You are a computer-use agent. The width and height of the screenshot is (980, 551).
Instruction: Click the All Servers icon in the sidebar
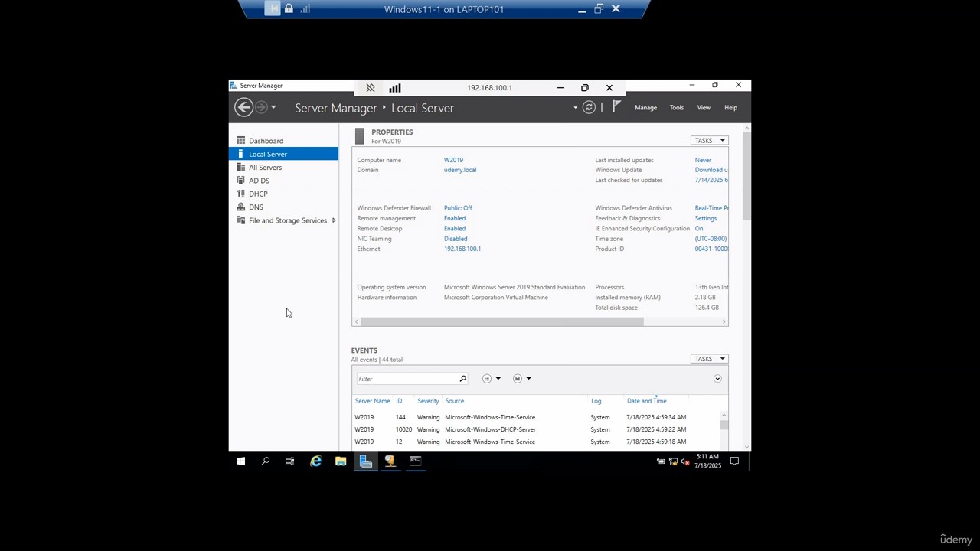point(240,168)
